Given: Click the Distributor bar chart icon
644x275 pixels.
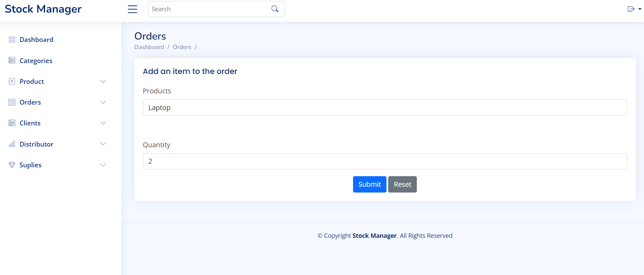Looking at the screenshot, I should (x=12, y=144).
